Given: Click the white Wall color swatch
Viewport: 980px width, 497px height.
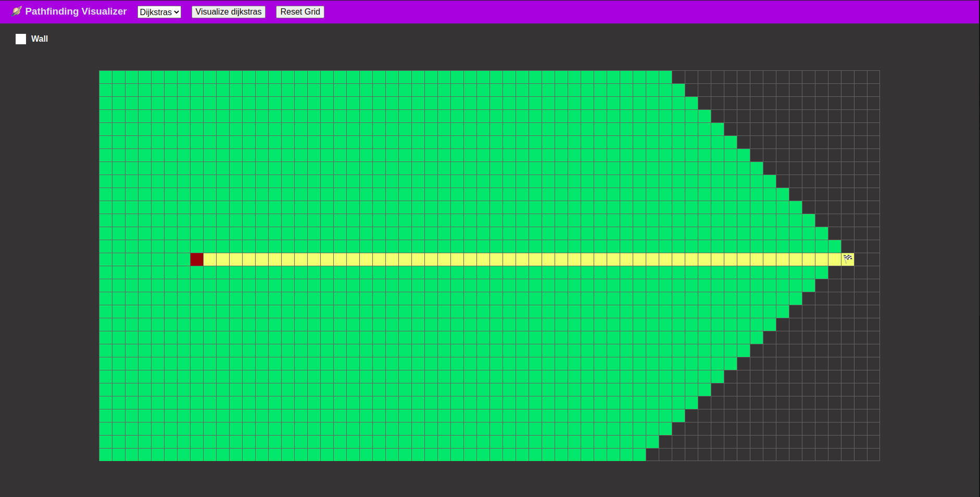Looking at the screenshot, I should coord(21,39).
